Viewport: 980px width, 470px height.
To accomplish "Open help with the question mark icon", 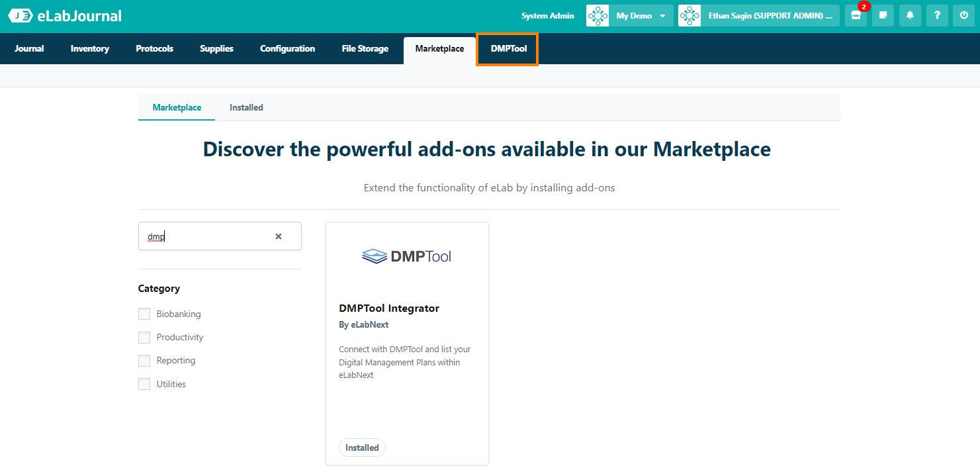I will (937, 16).
